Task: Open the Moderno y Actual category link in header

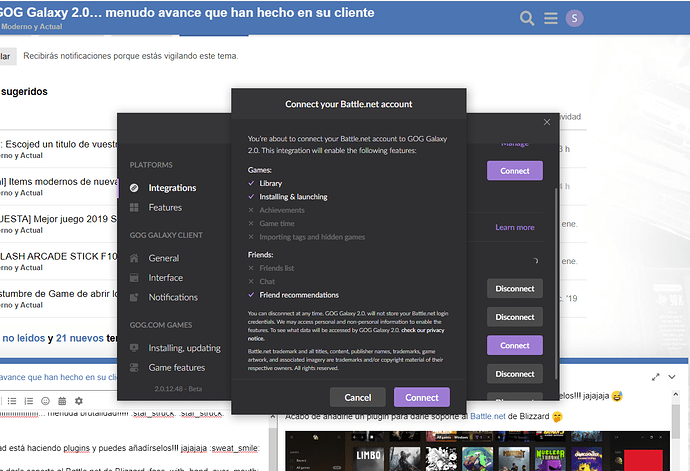Action: 31,26
